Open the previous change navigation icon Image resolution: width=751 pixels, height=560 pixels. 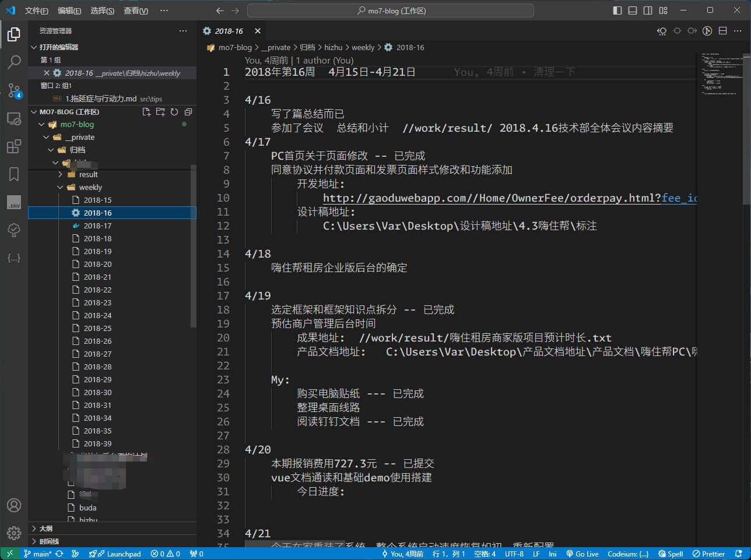click(x=662, y=31)
